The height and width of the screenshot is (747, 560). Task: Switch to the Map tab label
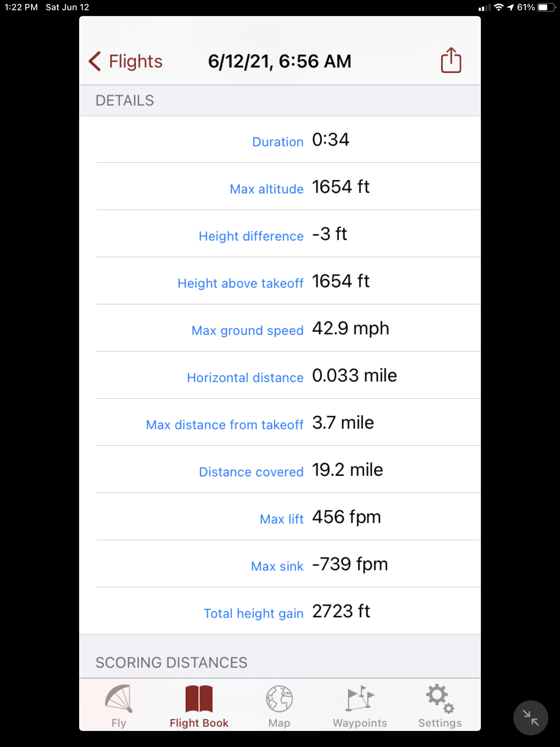(279, 723)
